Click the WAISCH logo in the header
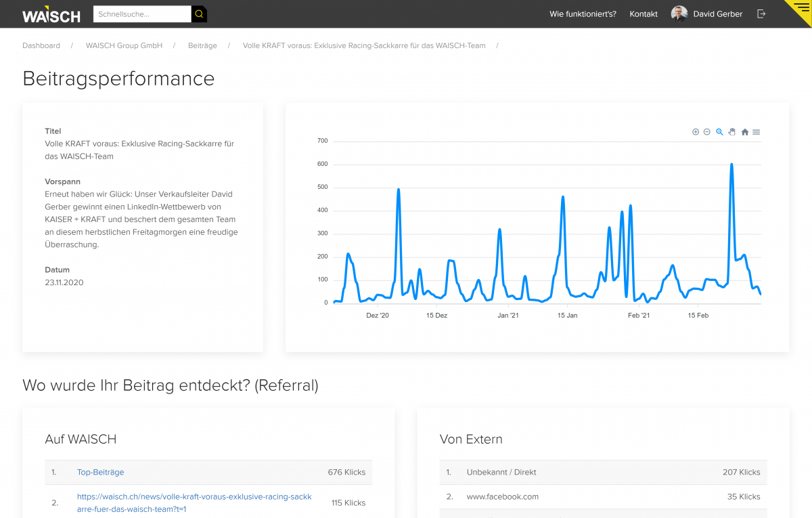 [x=51, y=14]
